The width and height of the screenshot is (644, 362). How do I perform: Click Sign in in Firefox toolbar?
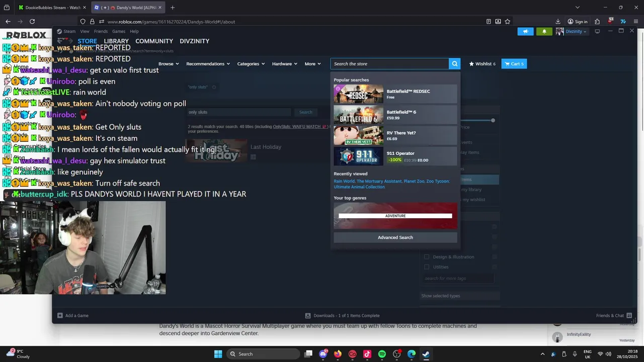[578, 22]
